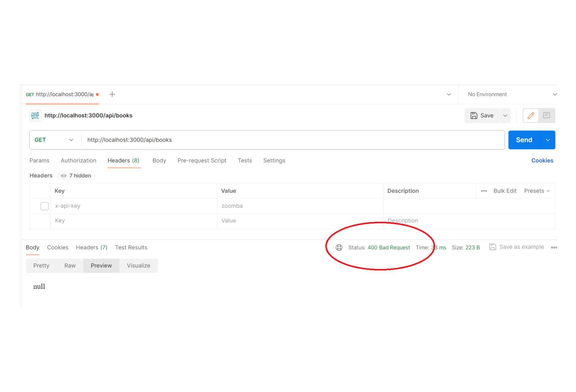The image size is (576, 392).
Task: Click the 223 B size value
Action: [x=472, y=247]
